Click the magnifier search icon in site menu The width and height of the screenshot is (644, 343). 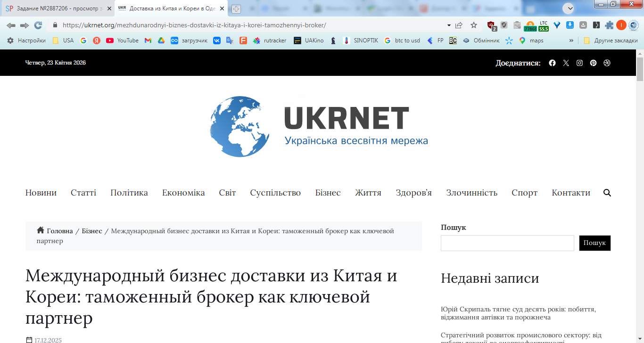point(607,193)
